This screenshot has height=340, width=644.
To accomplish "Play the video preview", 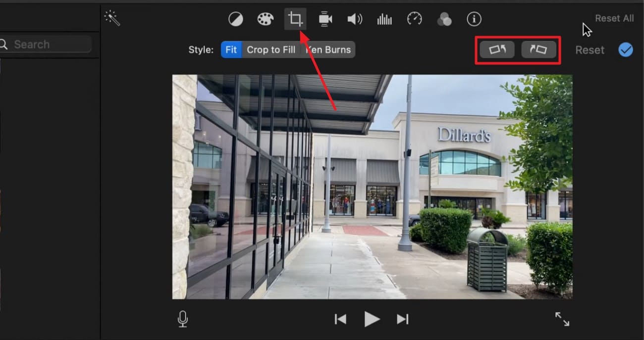I will (372, 319).
